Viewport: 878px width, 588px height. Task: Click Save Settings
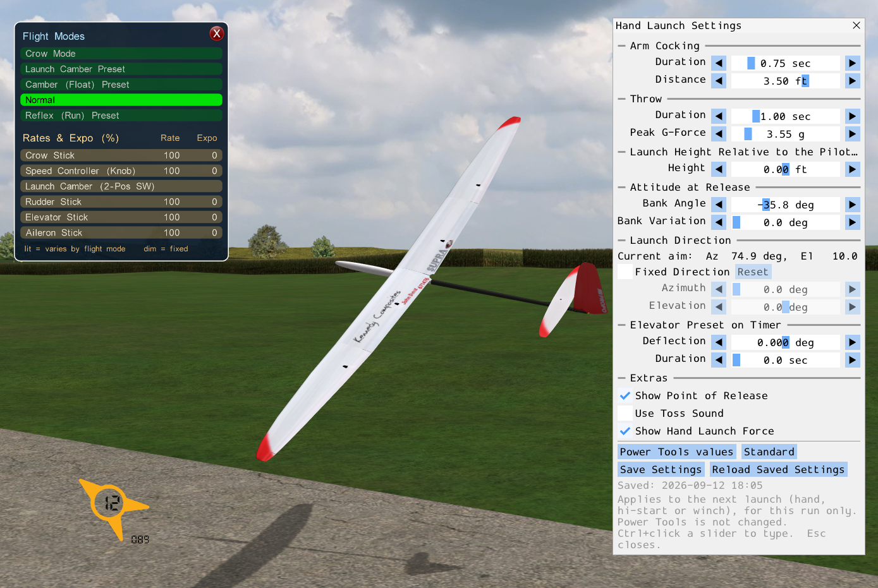[661, 469]
